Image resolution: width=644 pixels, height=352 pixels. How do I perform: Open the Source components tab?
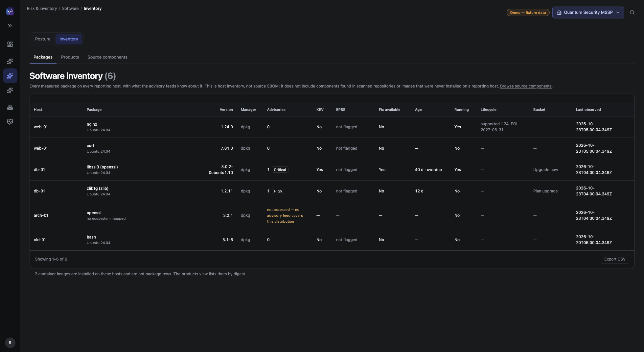pyautogui.click(x=107, y=57)
